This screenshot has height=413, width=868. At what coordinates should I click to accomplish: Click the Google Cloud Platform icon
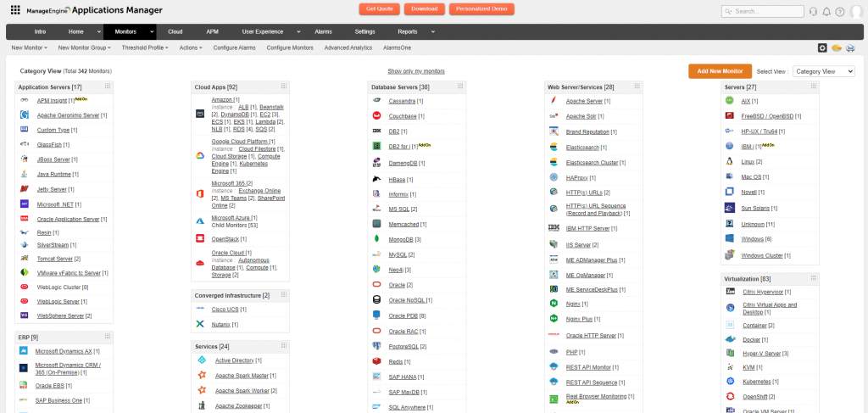200,155
